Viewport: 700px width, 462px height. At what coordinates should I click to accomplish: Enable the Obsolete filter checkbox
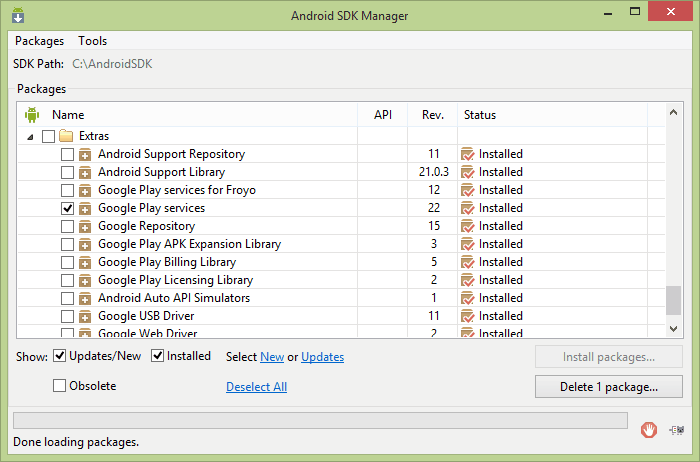point(60,386)
